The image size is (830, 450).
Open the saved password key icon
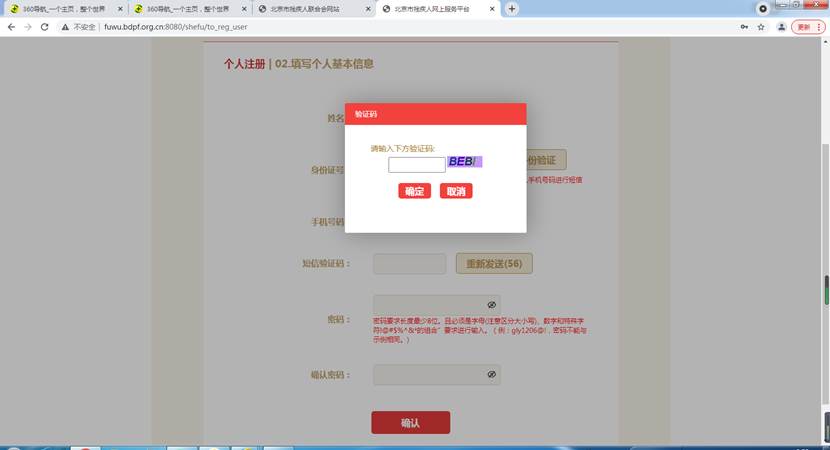744,27
